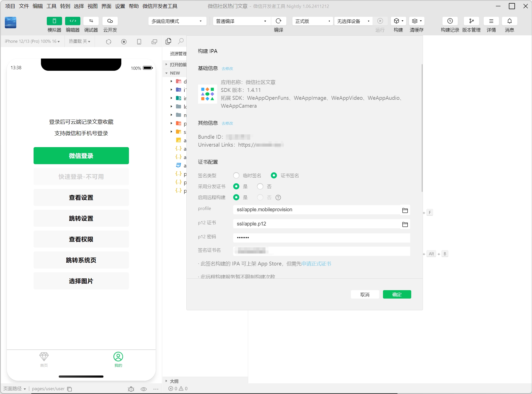This screenshot has height=394, width=532.
Task: Copy page path with the copy icon
Action: click(x=69, y=389)
